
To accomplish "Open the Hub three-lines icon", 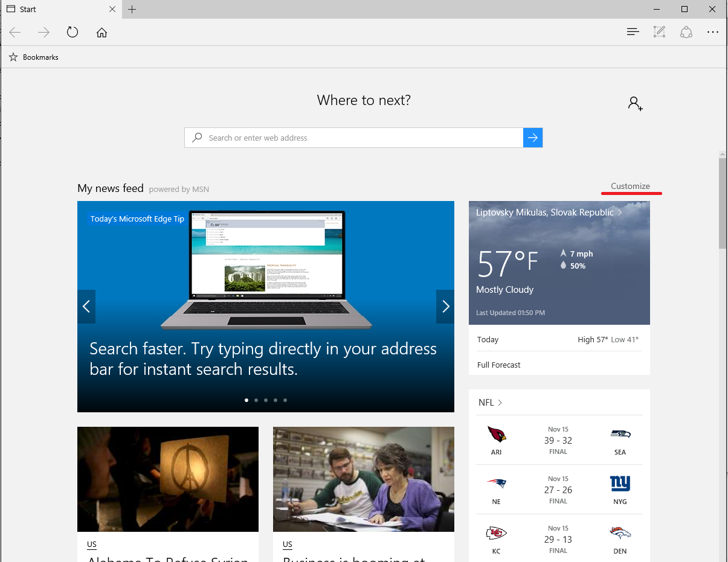I will pos(633,32).
